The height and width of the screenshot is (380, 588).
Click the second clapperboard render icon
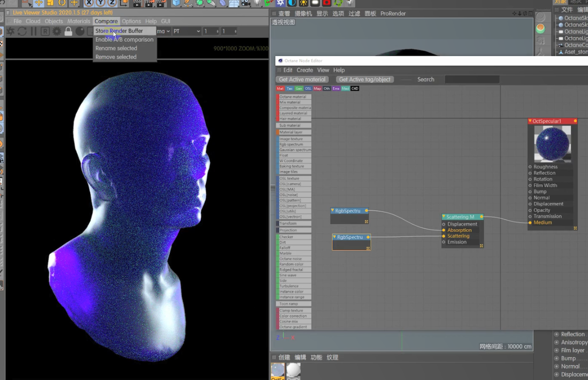tap(149, 3)
